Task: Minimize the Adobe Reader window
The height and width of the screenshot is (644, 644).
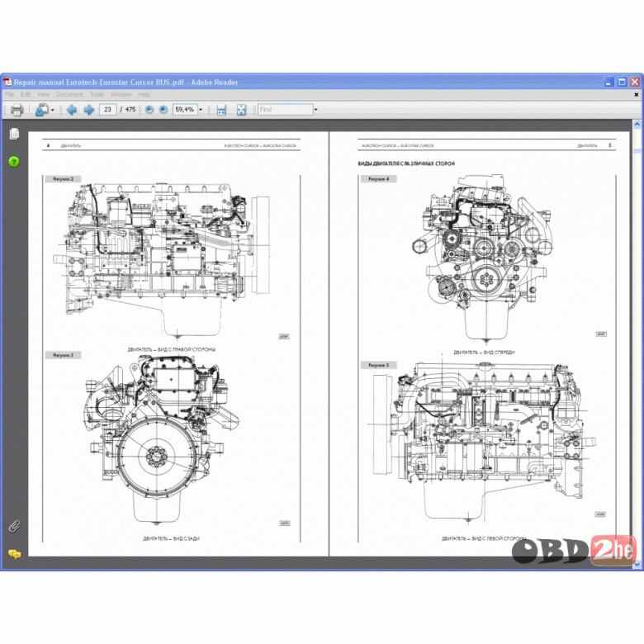Action: pos(608,82)
